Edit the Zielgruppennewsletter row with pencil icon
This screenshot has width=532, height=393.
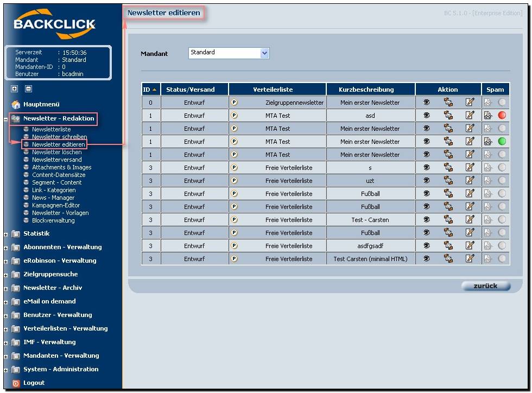(x=470, y=102)
